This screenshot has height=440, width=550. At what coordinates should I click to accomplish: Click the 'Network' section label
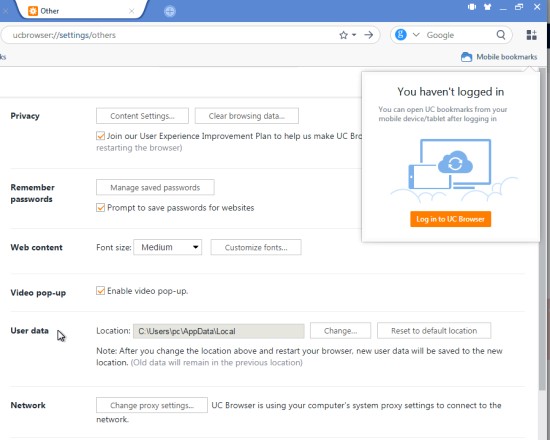pos(28,405)
